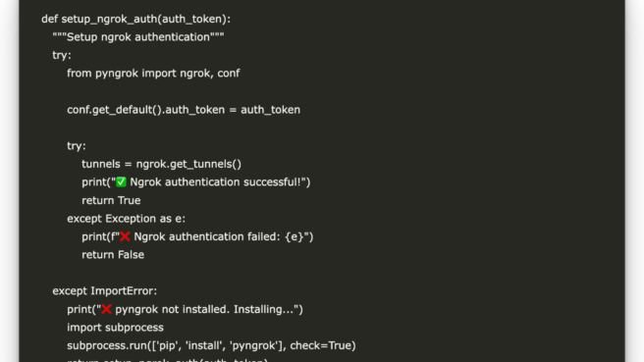Click the green checkmark emoji in print
This screenshot has height=362, width=644.
click(x=121, y=181)
